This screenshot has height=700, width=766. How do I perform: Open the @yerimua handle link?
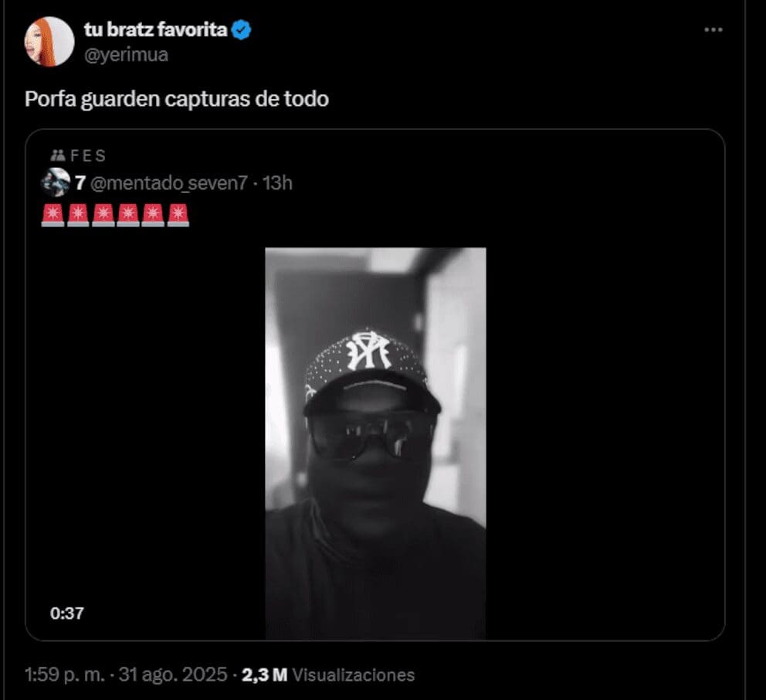(125, 55)
